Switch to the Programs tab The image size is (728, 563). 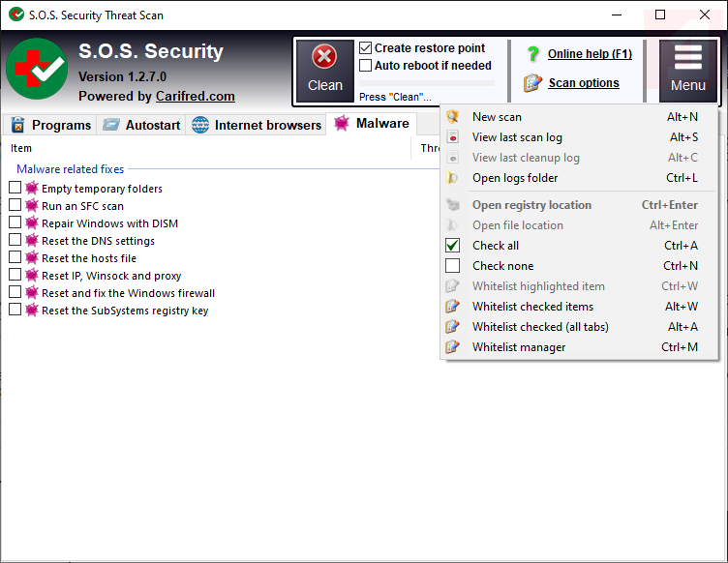point(49,125)
